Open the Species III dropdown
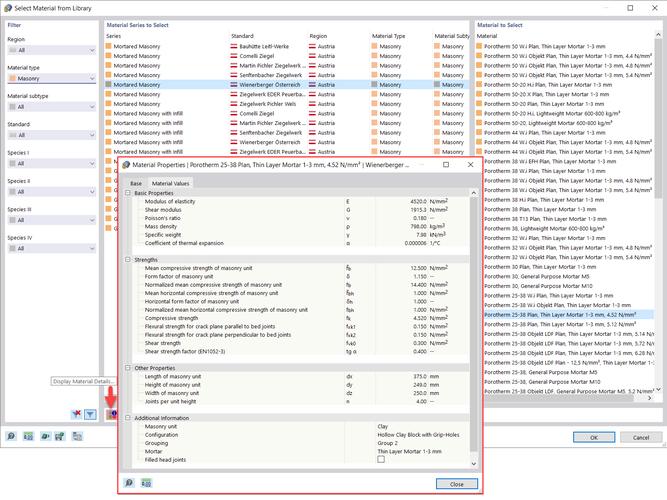 tap(52, 220)
